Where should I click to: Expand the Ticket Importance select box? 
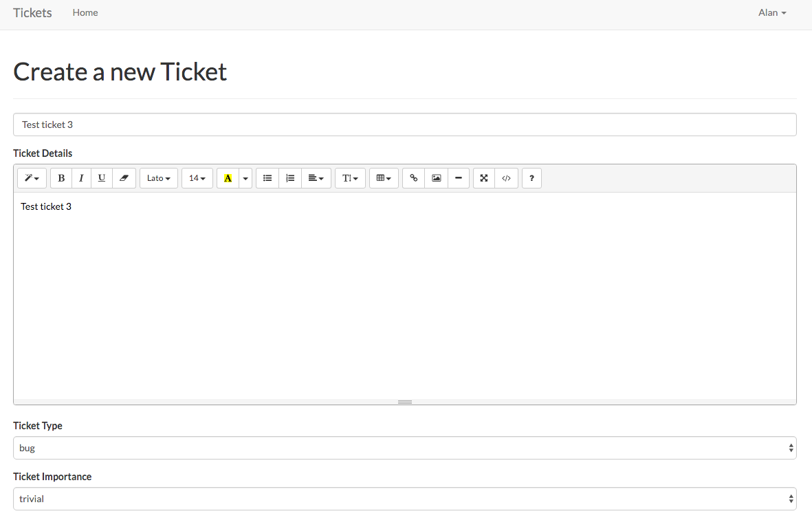pos(404,499)
